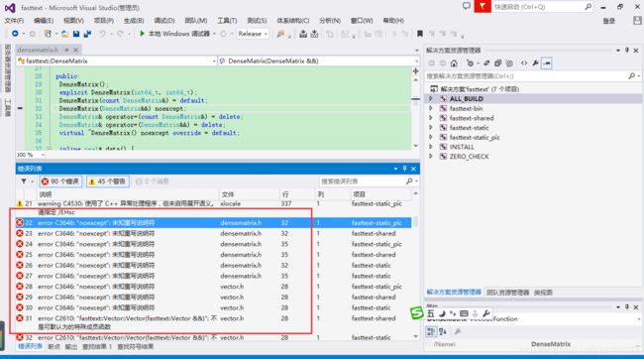Open the Release configuration dropdown

(x=253, y=34)
